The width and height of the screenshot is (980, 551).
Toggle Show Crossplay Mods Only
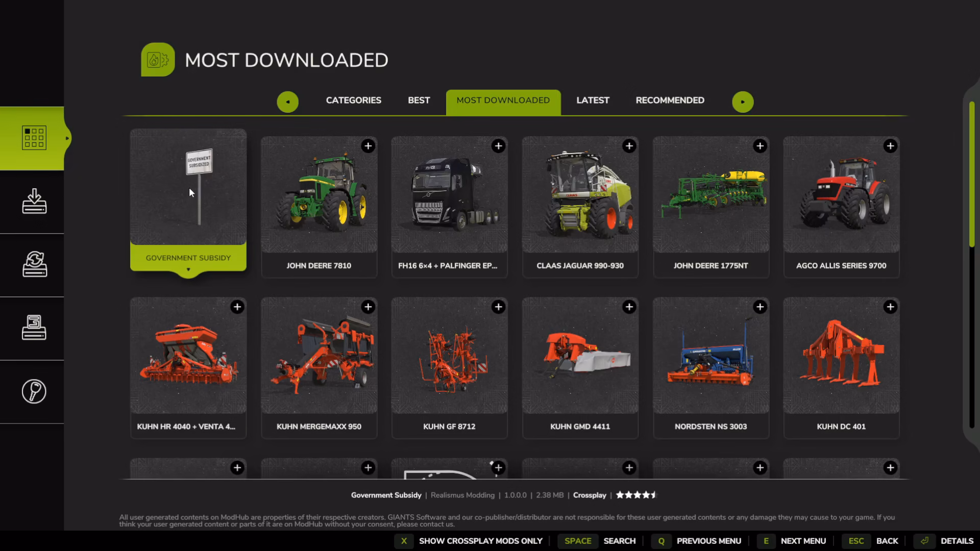(x=468, y=541)
